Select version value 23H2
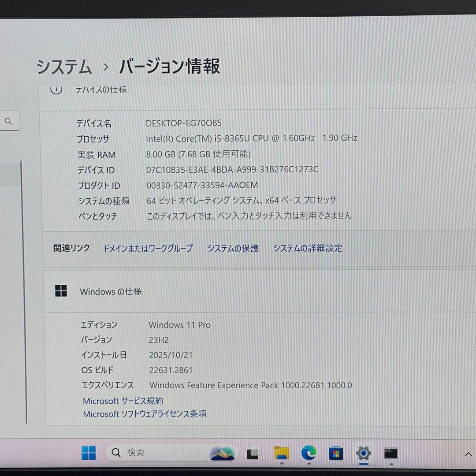The width and height of the screenshot is (476, 476). [159, 340]
